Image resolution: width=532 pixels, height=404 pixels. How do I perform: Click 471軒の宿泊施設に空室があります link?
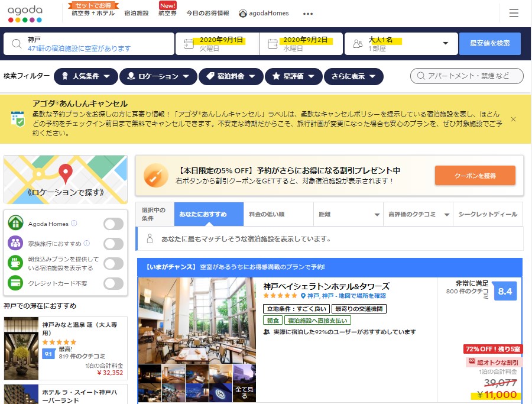point(79,49)
